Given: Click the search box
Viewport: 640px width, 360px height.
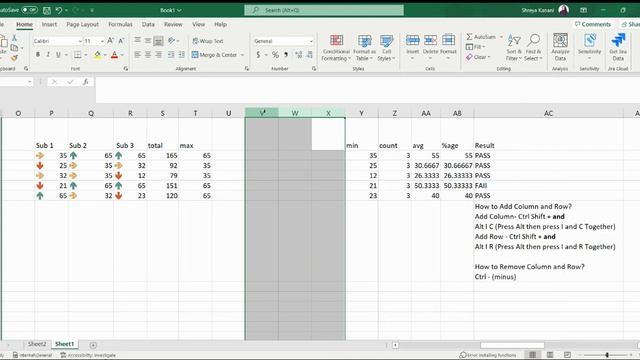Looking at the screenshot, I should coord(324,10).
